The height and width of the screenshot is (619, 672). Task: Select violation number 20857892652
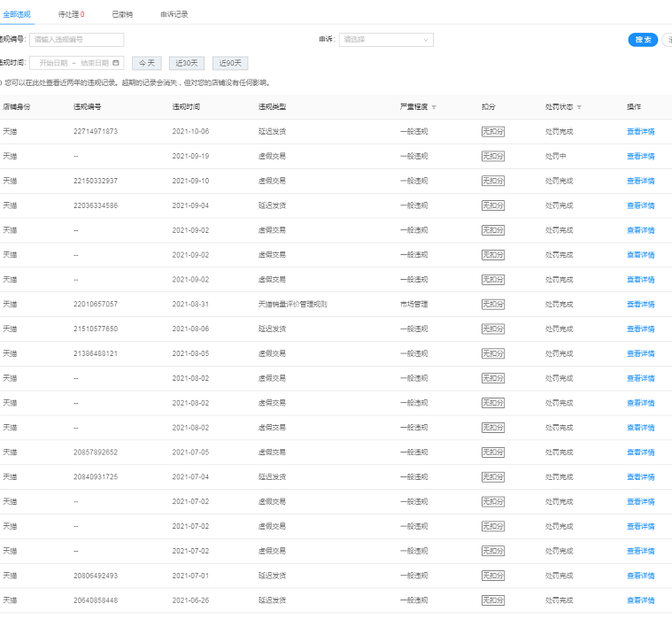(96, 453)
